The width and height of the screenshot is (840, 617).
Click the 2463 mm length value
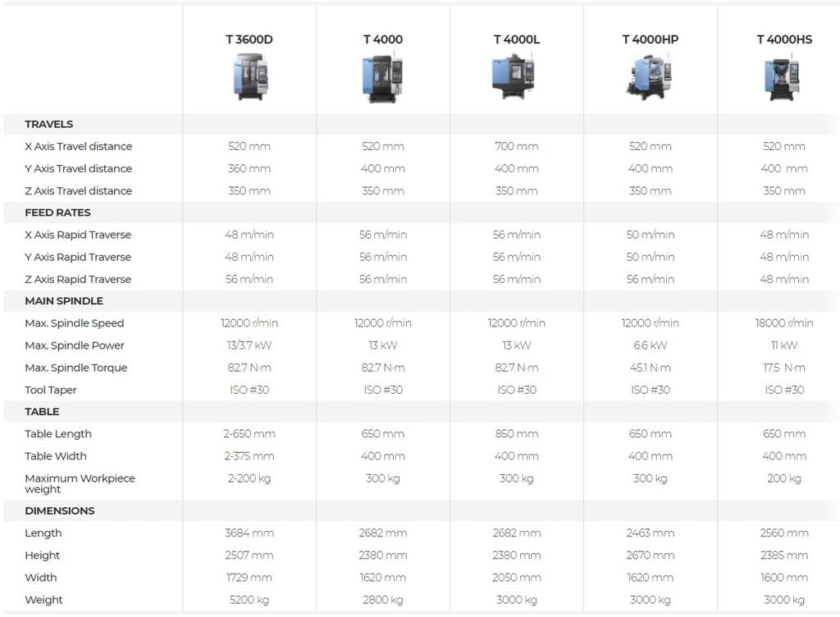click(651, 533)
